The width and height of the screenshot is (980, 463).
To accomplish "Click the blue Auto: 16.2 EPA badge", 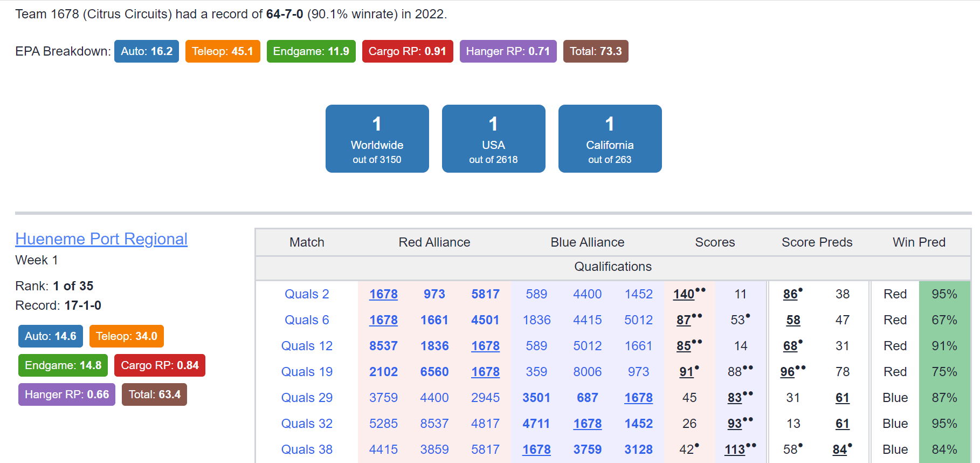I will click(x=147, y=51).
